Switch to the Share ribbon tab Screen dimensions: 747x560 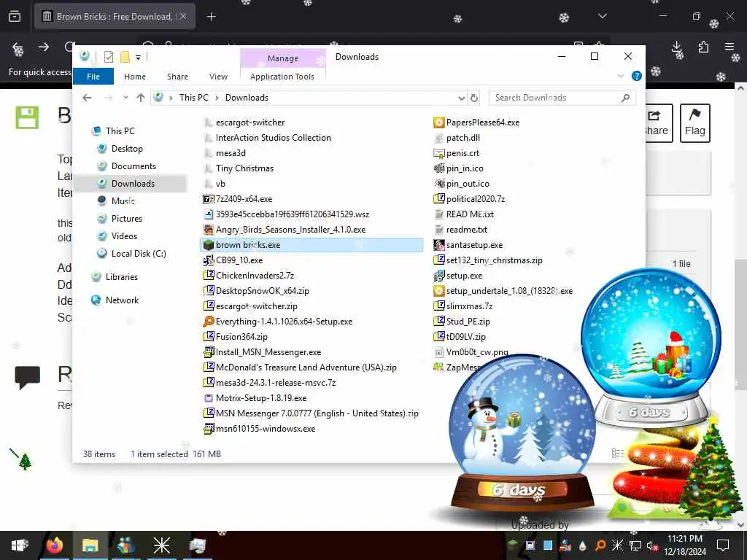178,76
